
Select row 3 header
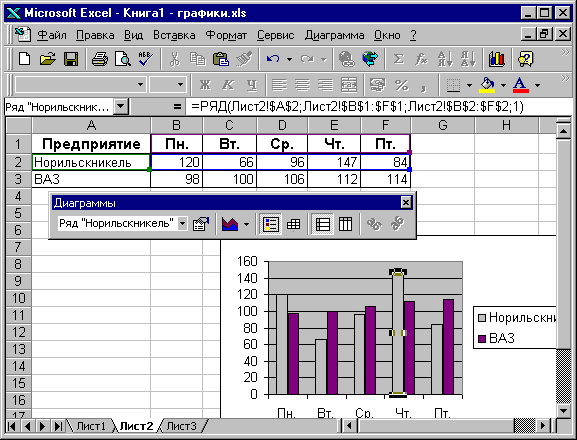point(18,179)
